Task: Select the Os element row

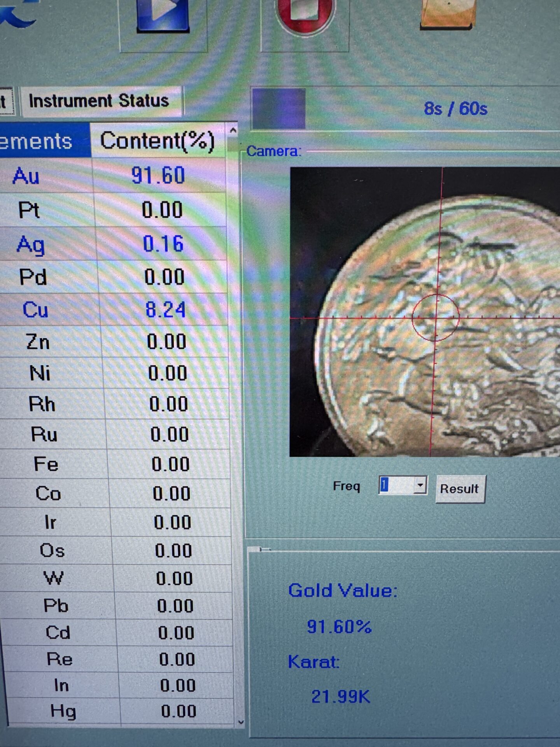Action: pos(116,551)
